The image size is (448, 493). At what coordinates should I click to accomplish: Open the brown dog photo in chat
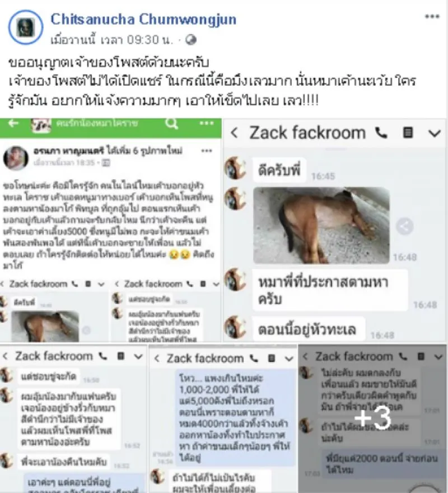[321, 225]
